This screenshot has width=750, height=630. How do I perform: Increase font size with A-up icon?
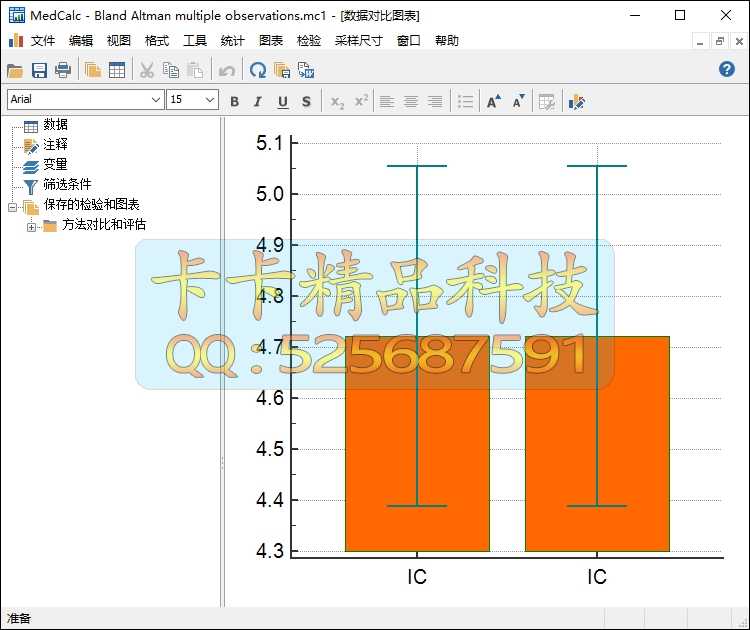pyautogui.click(x=494, y=101)
